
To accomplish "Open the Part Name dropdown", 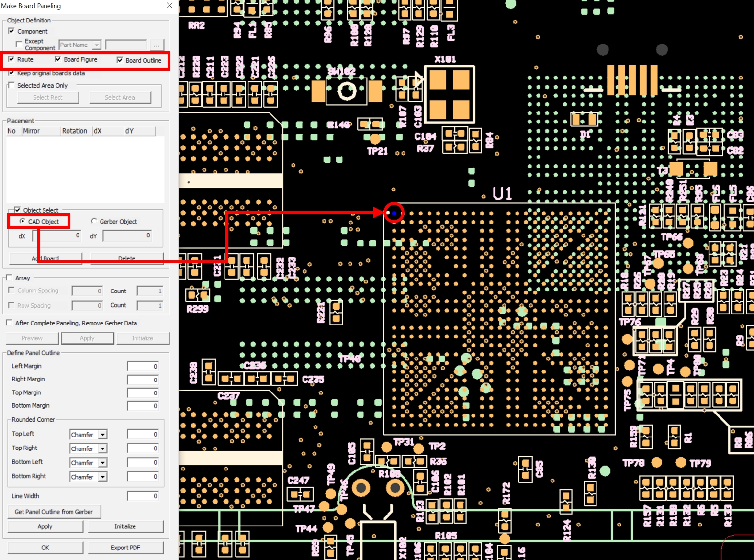I will coord(97,45).
